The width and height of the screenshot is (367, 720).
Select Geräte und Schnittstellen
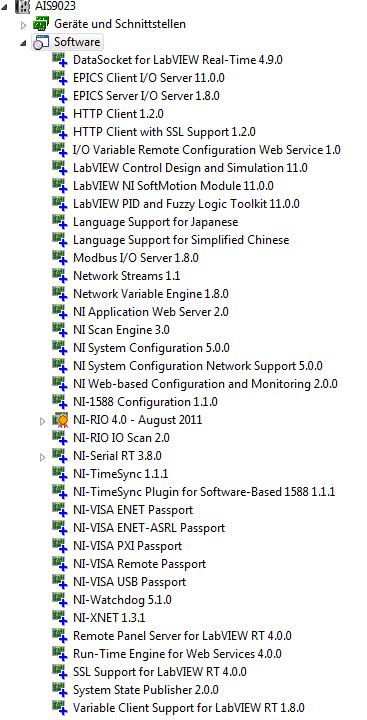pyautogui.click(x=120, y=24)
